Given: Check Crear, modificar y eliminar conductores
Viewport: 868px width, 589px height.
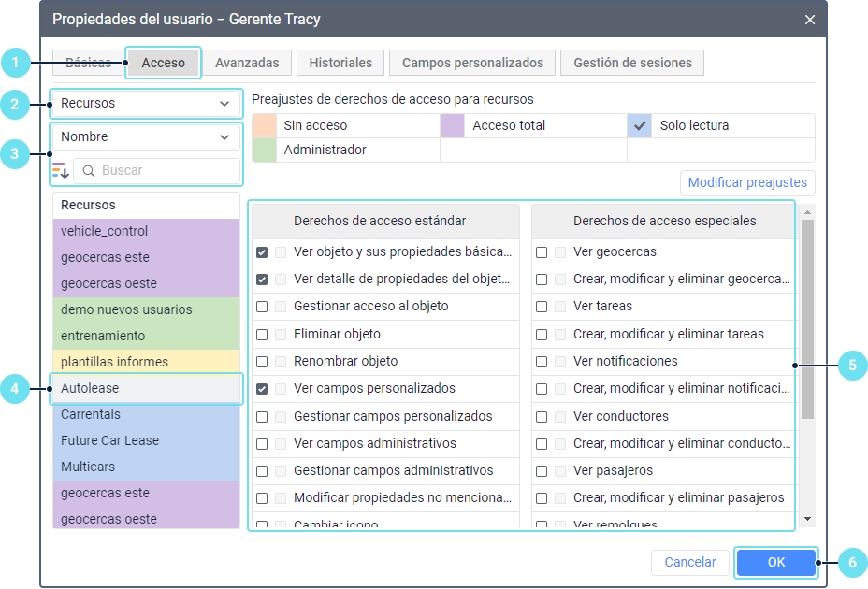Looking at the screenshot, I should 542,444.
